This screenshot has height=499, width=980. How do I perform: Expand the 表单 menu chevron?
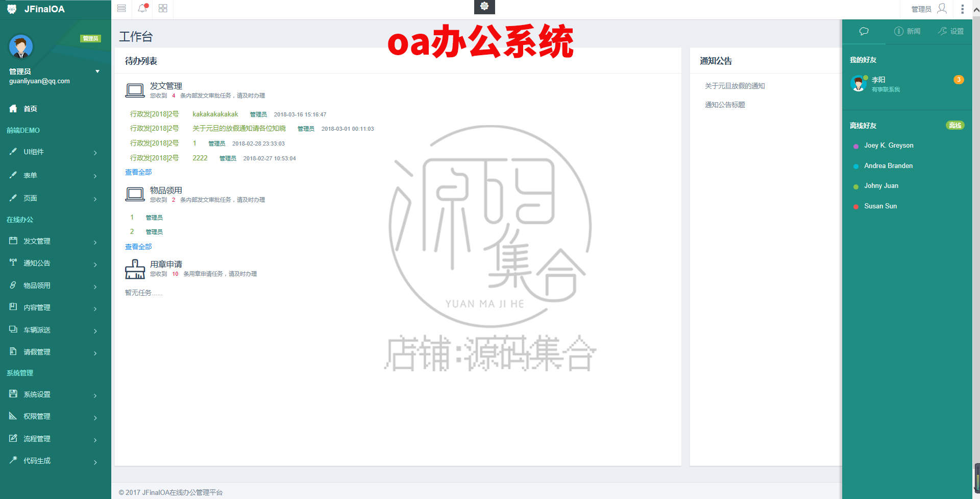95,176
